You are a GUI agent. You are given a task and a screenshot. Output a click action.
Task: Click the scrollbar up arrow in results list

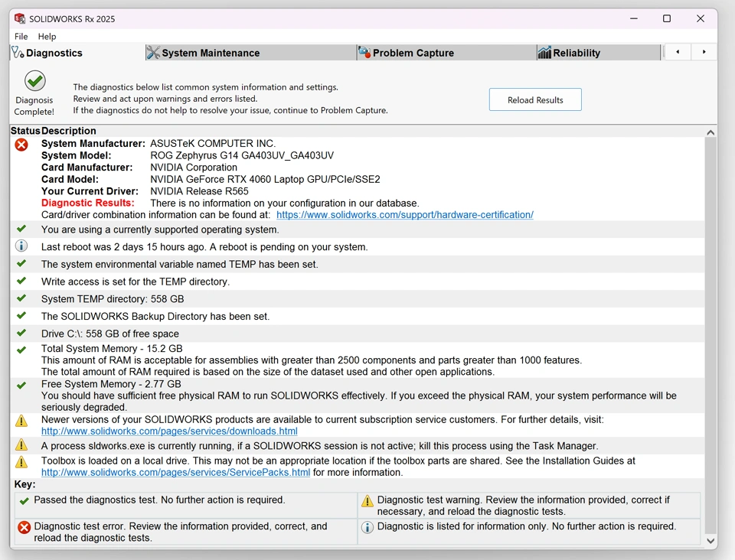coord(710,132)
